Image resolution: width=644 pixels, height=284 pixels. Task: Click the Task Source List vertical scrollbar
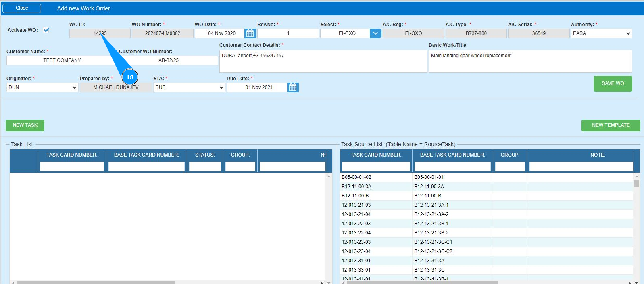[x=636, y=226]
